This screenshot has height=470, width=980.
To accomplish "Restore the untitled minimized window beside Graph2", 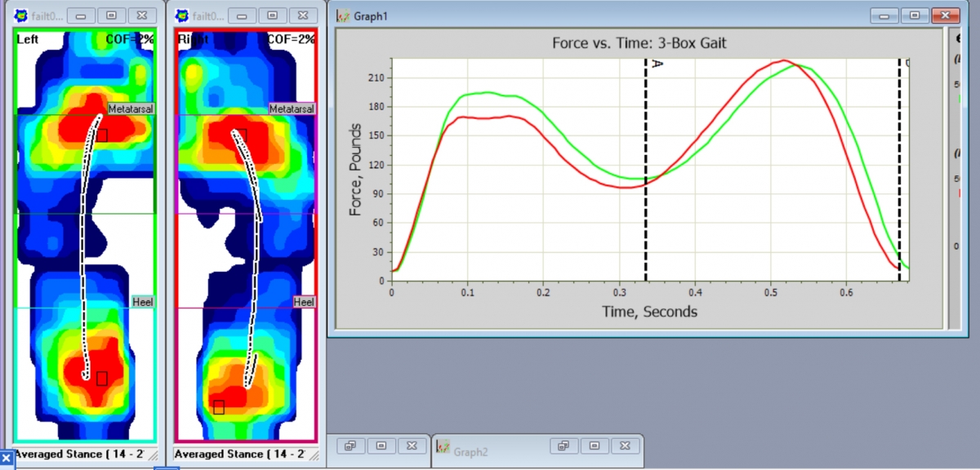I will tap(350, 446).
